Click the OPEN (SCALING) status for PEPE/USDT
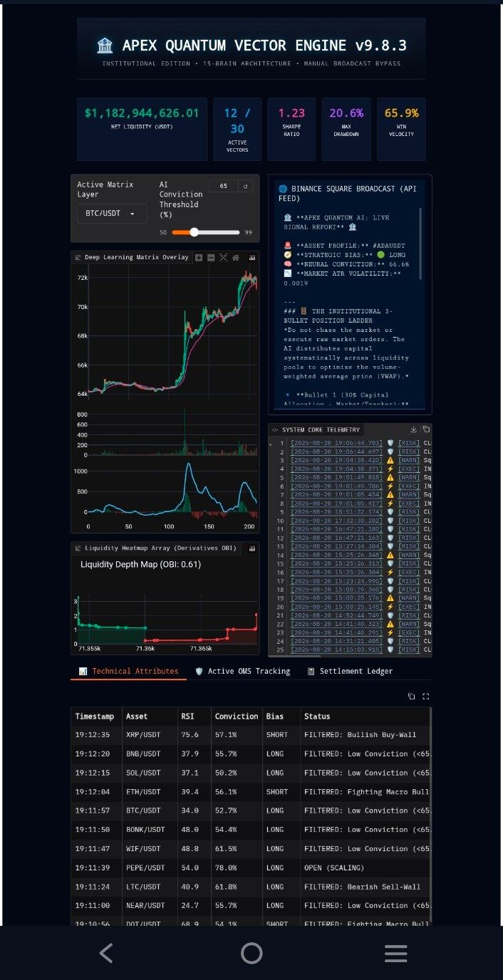The image size is (503, 980). point(334,867)
